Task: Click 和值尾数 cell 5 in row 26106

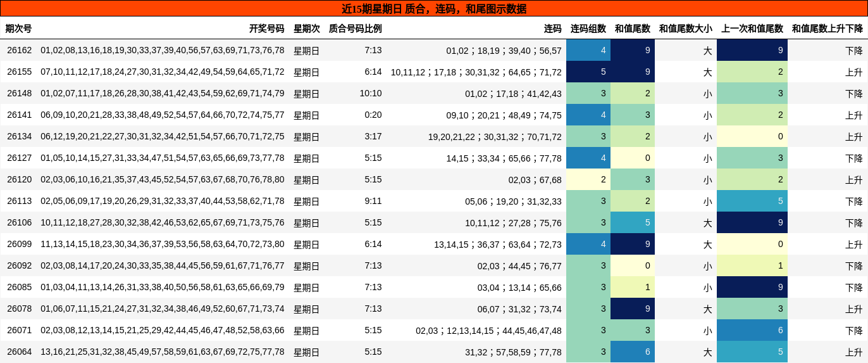Action: [x=633, y=222]
